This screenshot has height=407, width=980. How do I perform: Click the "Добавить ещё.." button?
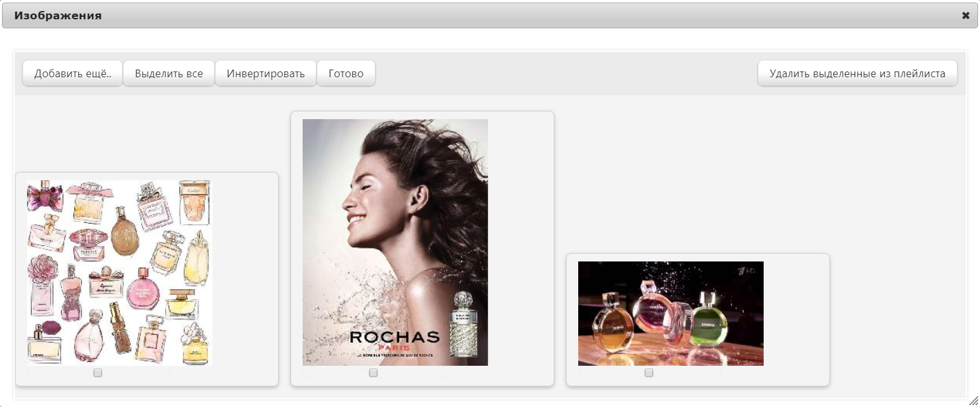coord(73,73)
